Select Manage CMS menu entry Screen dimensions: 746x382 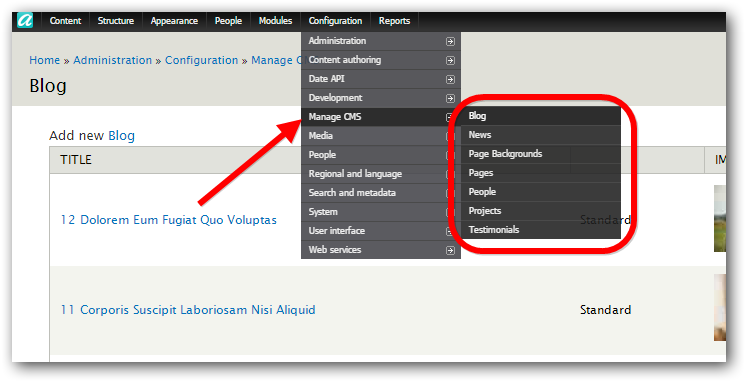pyautogui.click(x=381, y=117)
